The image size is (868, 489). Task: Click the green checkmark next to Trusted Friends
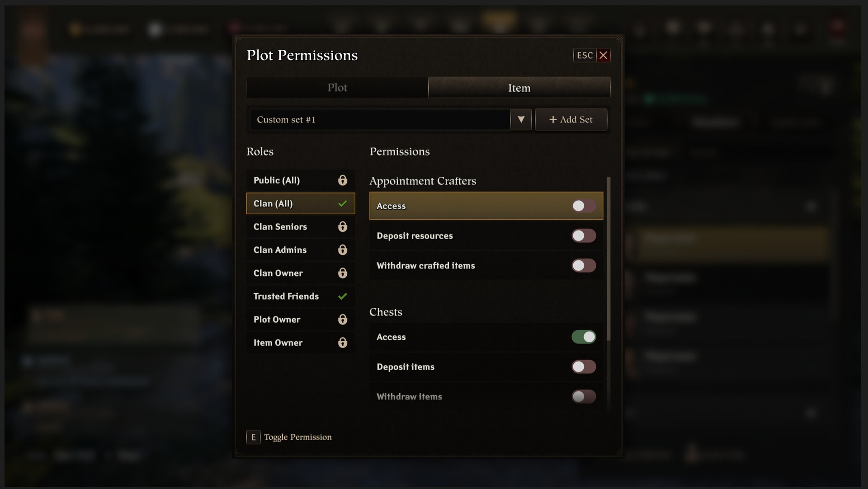[x=343, y=296]
